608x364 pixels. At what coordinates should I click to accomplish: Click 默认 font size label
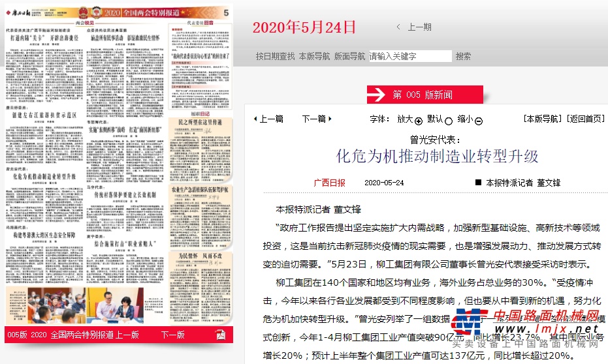click(x=435, y=119)
